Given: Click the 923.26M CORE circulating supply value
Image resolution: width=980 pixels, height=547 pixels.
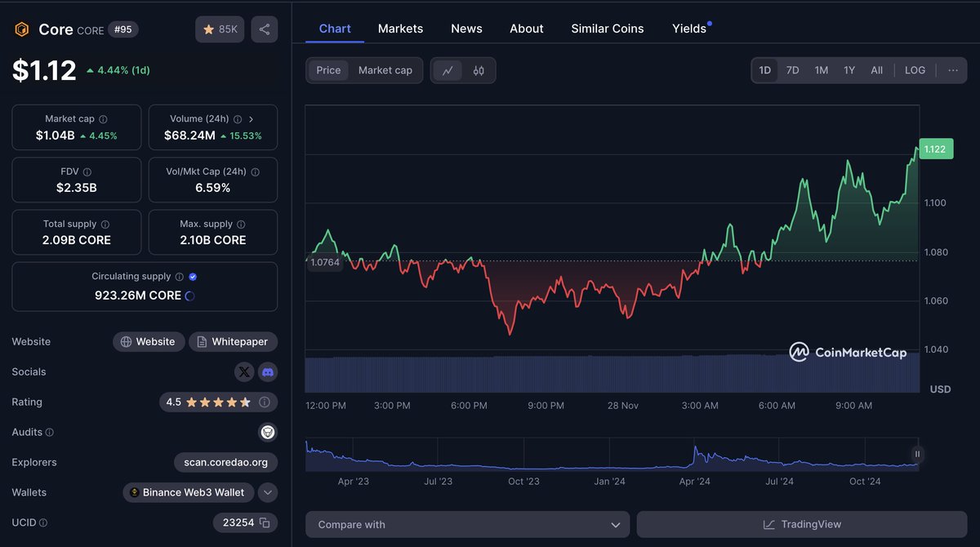Looking at the screenshot, I should [138, 296].
